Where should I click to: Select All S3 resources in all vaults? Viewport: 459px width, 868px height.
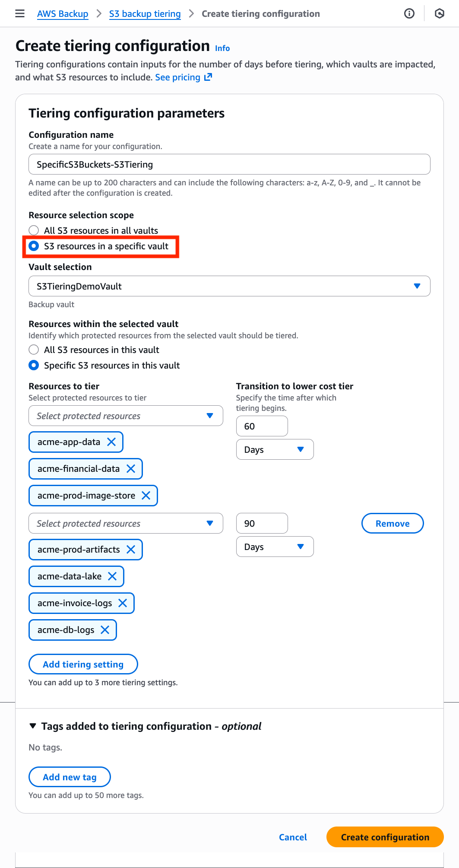click(x=34, y=230)
